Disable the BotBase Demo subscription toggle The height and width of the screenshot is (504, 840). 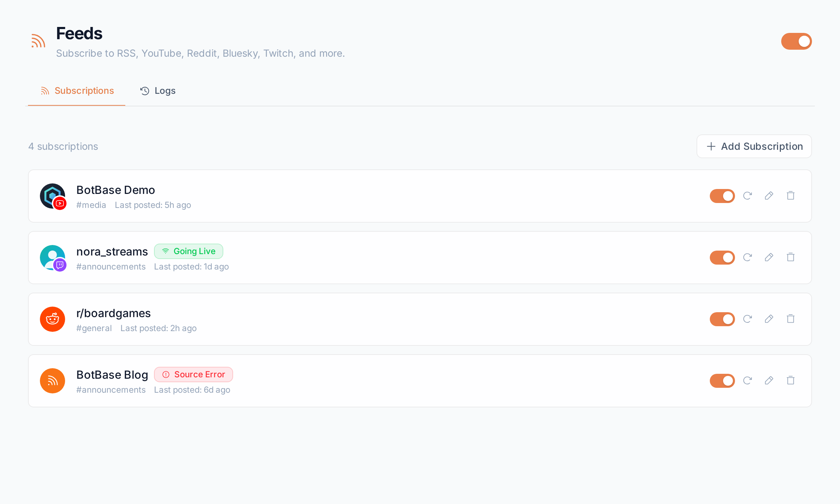[x=722, y=196]
